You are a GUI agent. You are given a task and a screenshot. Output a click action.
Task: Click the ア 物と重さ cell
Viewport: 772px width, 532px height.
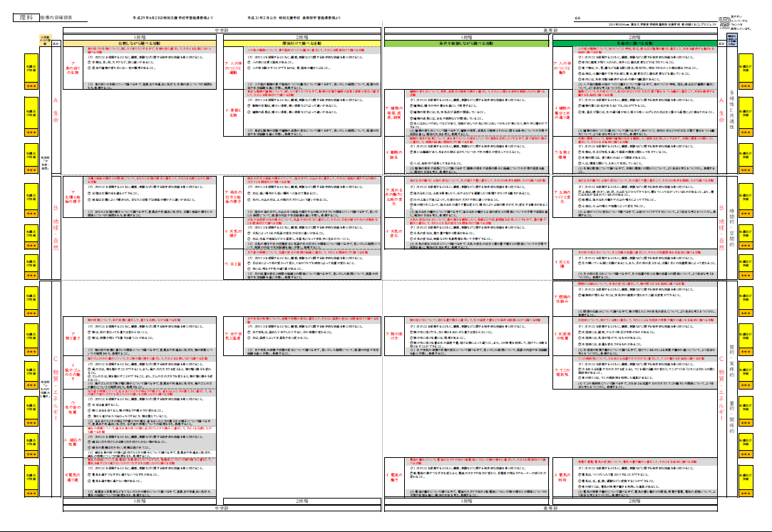tap(74, 336)
